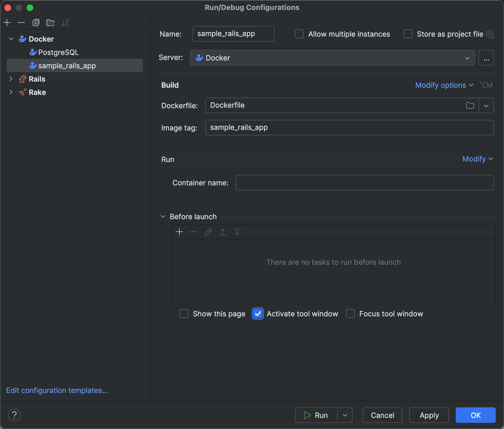Confirm with the OK button
Image resolution: width=504 pixels, height=429 pixels.
click(x=476, y=415)
